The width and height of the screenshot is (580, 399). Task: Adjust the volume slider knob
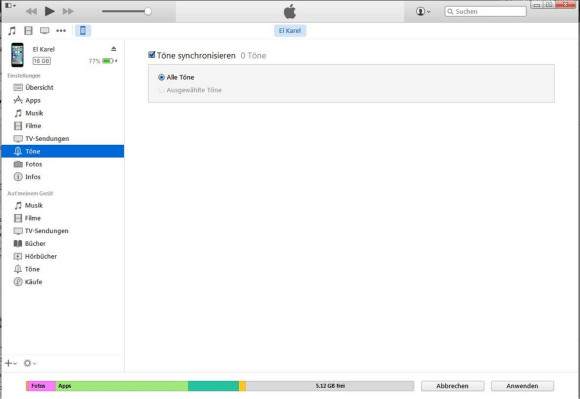(x=148, y=11)
